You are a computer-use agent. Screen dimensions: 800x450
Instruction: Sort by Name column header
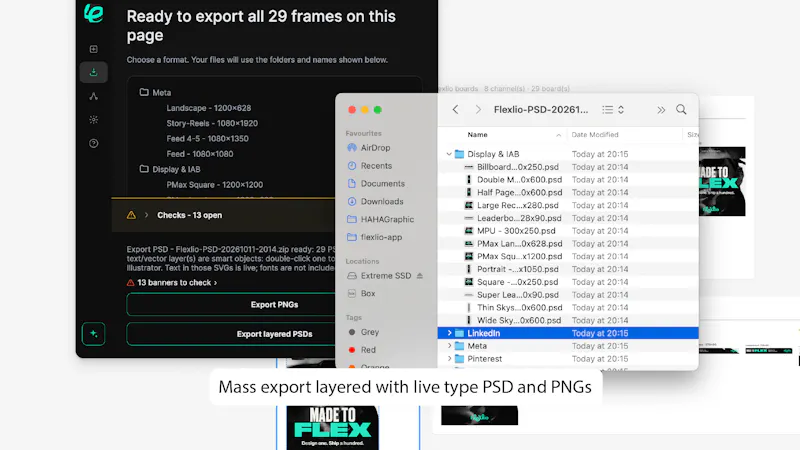point(477,135)
